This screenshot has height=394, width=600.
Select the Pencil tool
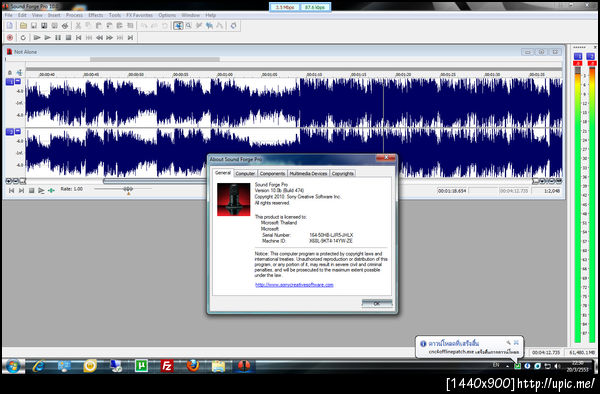click(x=199, y=26)
